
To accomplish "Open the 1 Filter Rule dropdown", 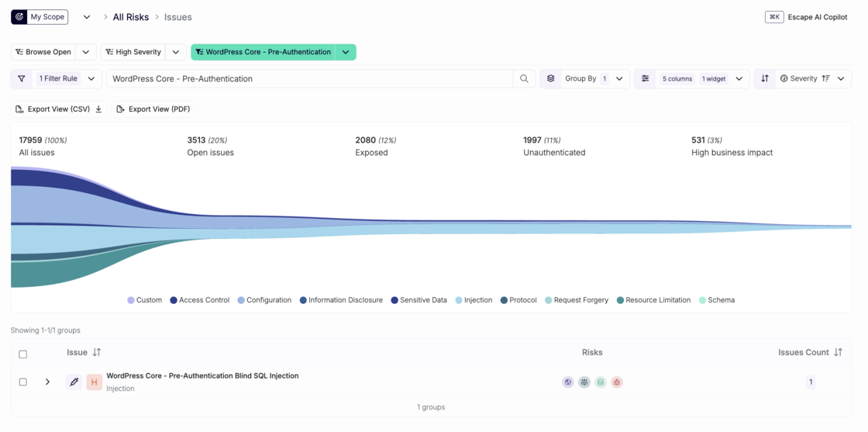I will 67,78.
